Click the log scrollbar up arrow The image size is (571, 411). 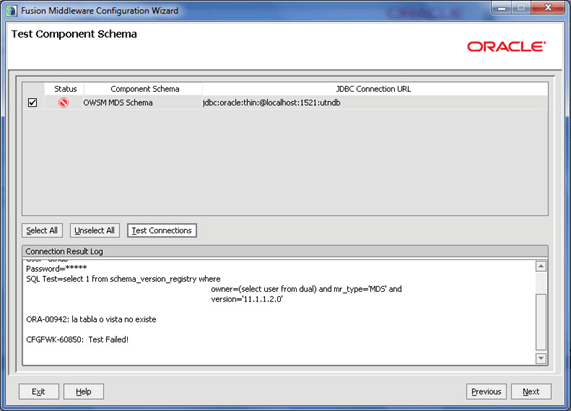coord(541,266)
